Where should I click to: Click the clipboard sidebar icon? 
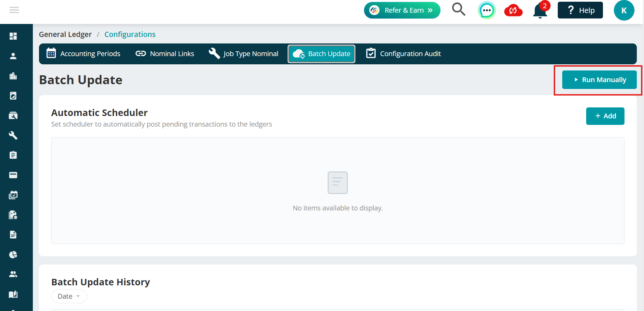coord(13,155)
